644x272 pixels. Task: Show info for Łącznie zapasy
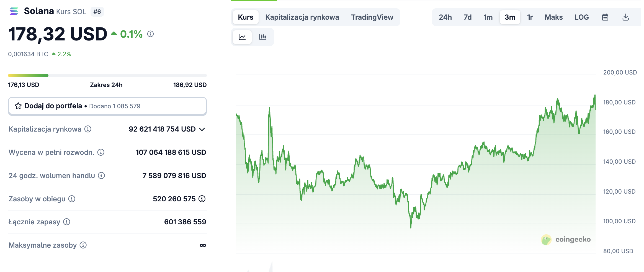pyautogui.click(x=66, y=222)
